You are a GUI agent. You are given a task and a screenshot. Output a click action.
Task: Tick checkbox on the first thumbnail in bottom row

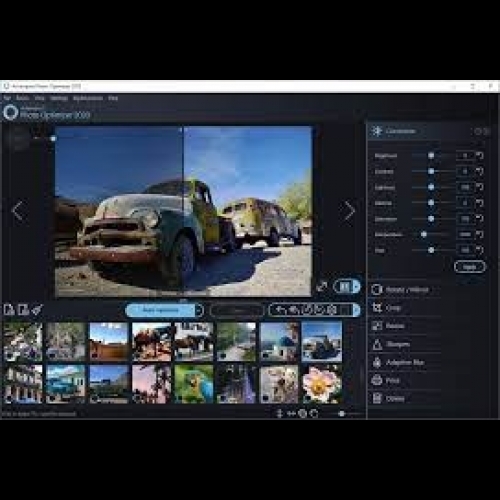coord(9,398)
